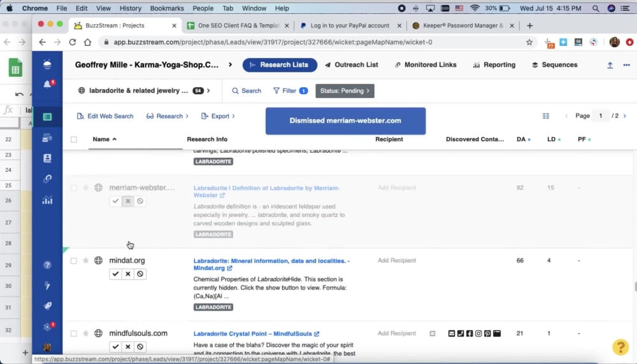
Task: Open the three-dots more menu
Action: point(626,65)
